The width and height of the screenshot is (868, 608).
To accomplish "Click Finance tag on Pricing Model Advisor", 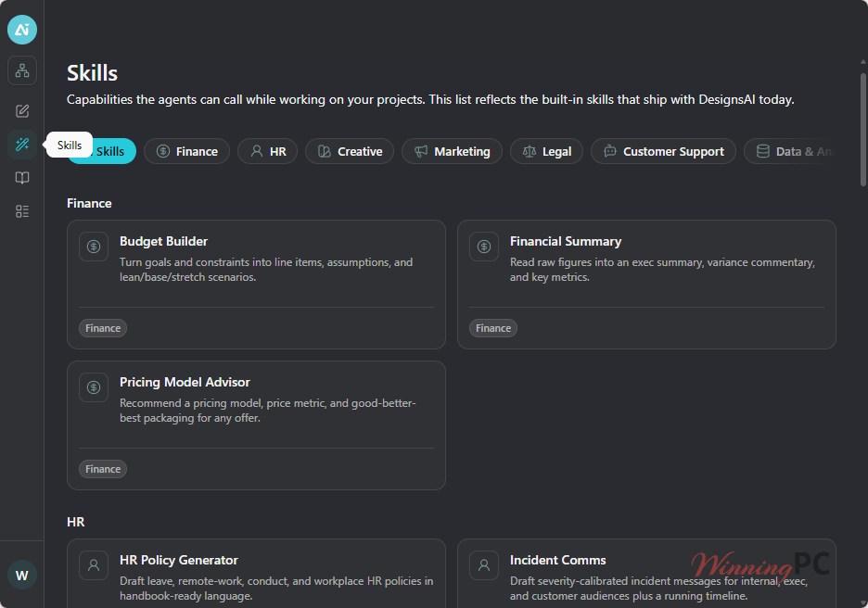I will pyautogui.click(x=103, y=469).
